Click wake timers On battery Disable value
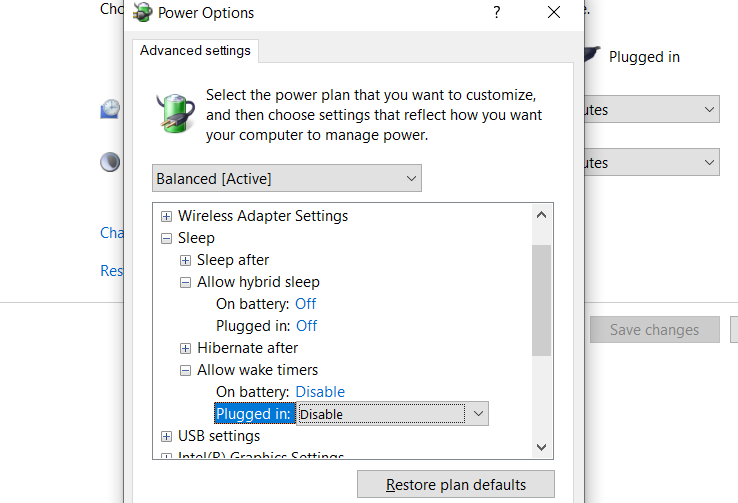Viewport: 738px width, 503px height. (x=320, y=391)
